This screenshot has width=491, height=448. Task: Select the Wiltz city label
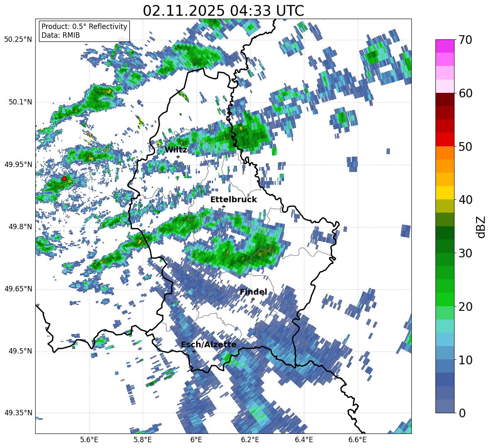click(176, 150)
